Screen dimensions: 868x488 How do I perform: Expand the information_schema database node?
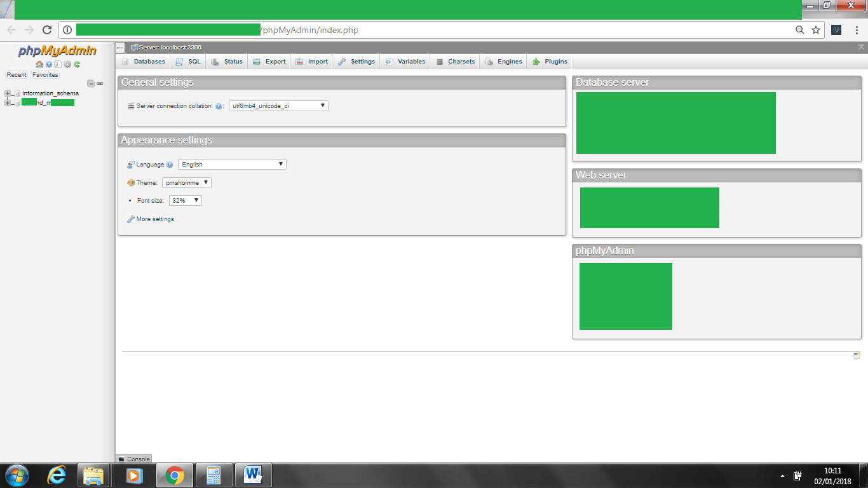pyautogui.click(x=8, y=93)
